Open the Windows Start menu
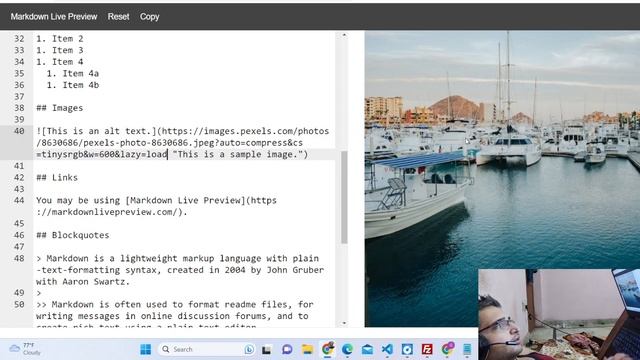This screenshot has height=360, width=640. (x=146, y=349)
